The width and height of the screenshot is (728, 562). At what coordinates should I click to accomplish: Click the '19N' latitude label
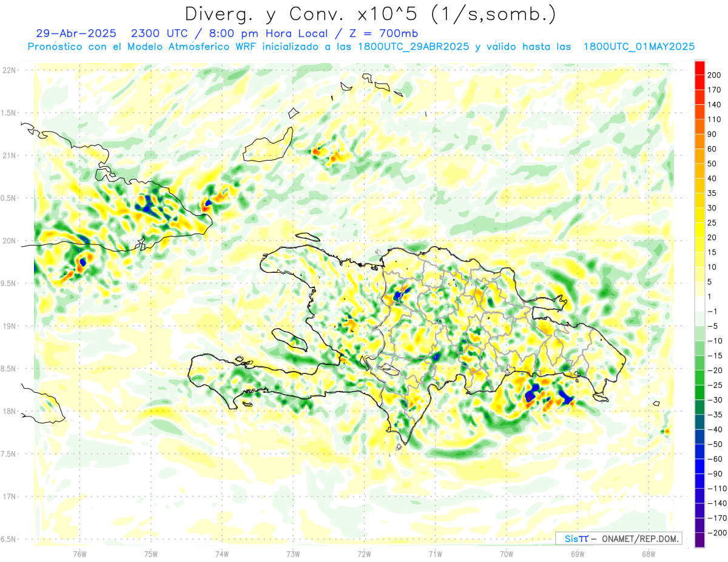pyautogui.click(x=9, y=326)
